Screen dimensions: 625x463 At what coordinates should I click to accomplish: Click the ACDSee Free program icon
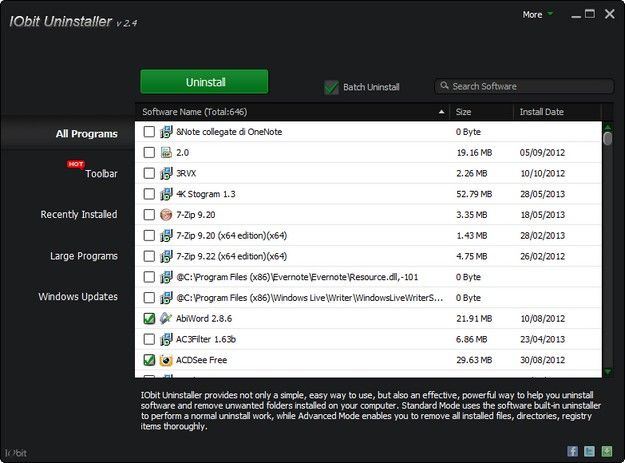166,359
